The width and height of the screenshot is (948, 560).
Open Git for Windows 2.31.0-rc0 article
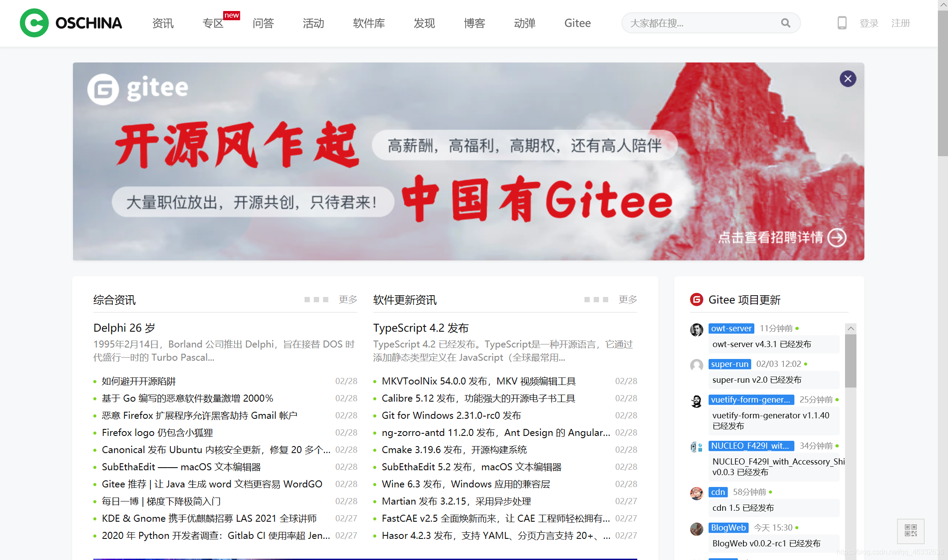pos(451,415)
